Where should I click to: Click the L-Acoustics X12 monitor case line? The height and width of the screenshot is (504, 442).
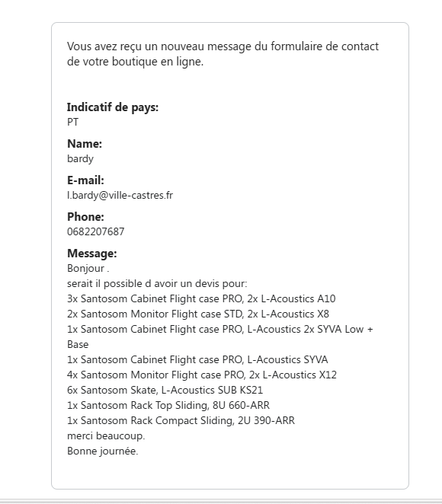click(x=202, y=375)
